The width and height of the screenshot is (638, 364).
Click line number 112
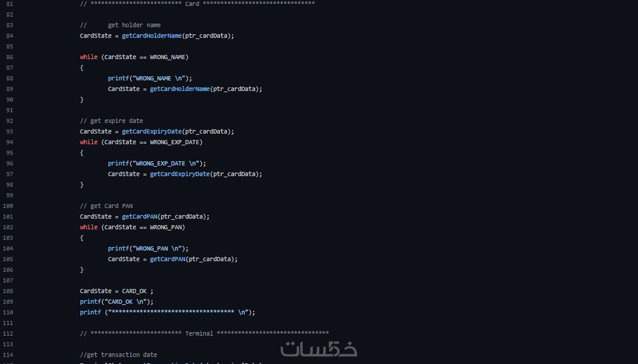coord(8,334)
